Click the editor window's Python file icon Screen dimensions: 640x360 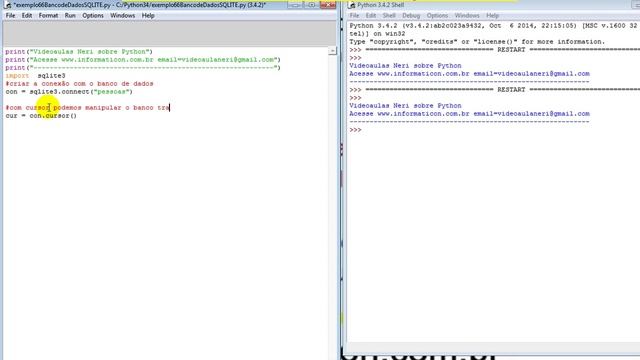click(x=7, y=5)
